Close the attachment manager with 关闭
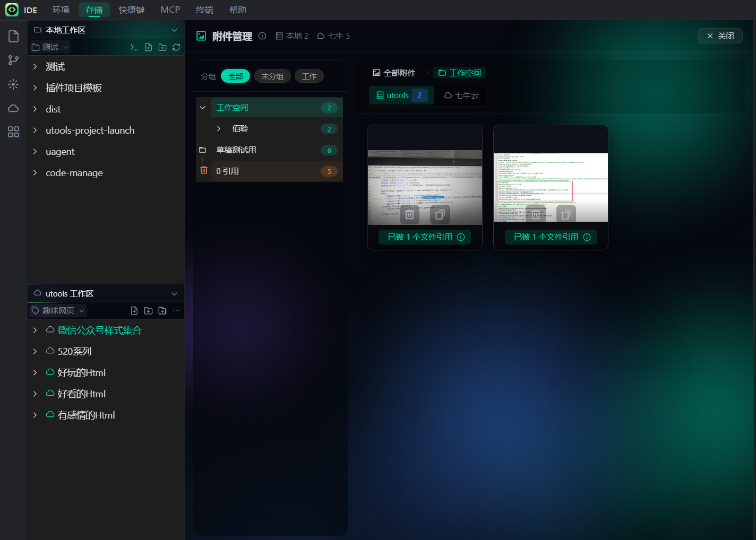Viewport: 756px width, 540px height. (x=720, y=36)
